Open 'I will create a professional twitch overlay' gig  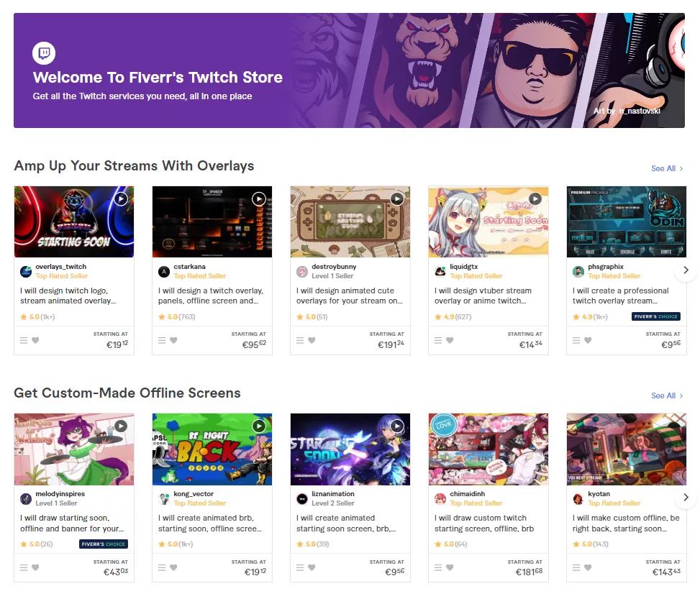(621, 296)
